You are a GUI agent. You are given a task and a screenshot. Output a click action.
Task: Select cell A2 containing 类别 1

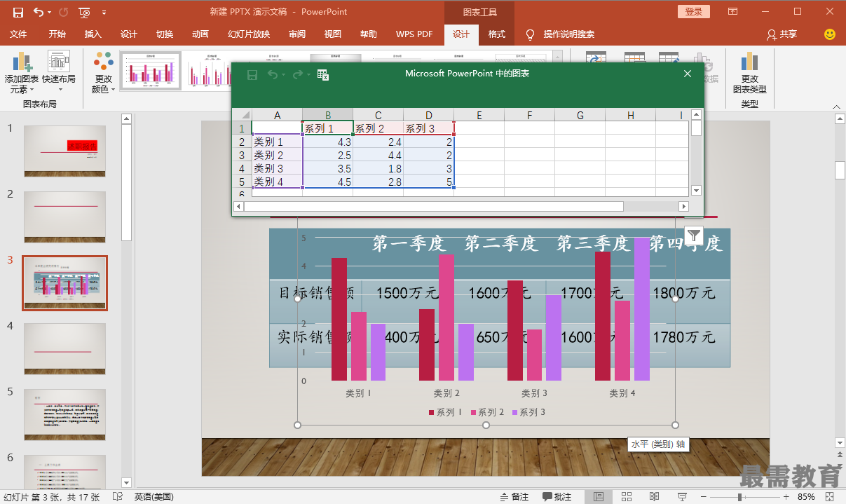[277, 142]
